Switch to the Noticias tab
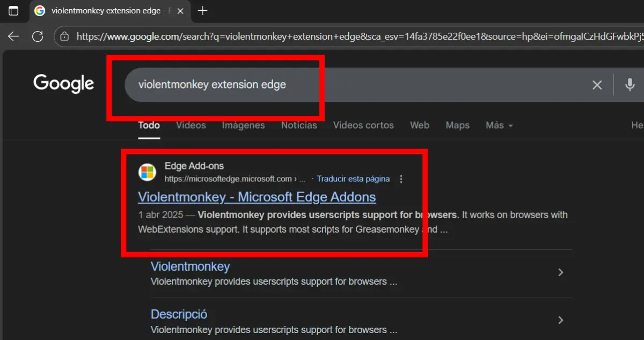 pos(299,125)
